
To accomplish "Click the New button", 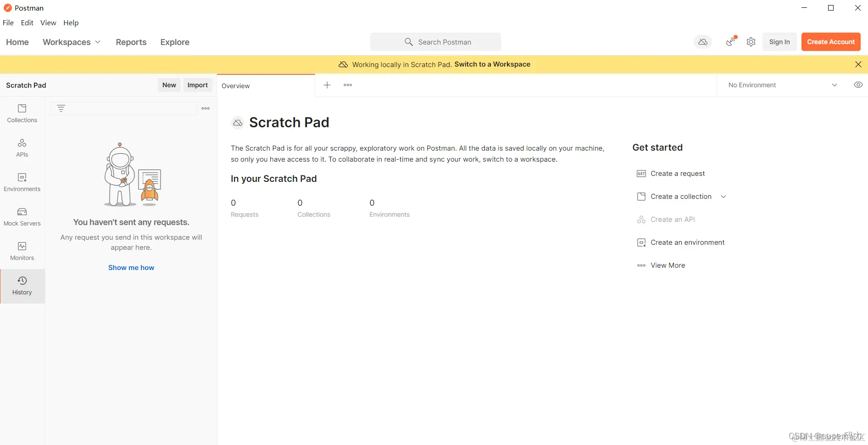I will (169, 85).
